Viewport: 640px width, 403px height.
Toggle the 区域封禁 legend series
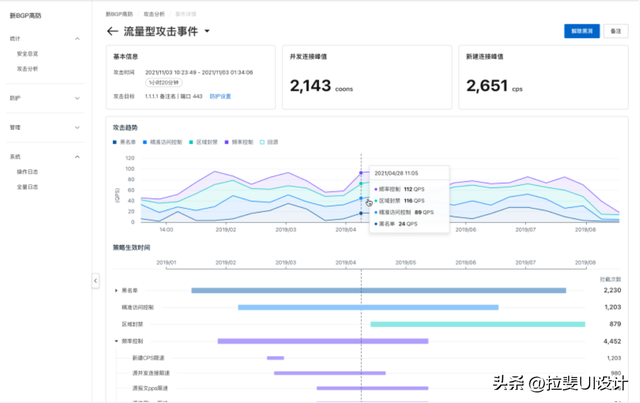point(203,142)
